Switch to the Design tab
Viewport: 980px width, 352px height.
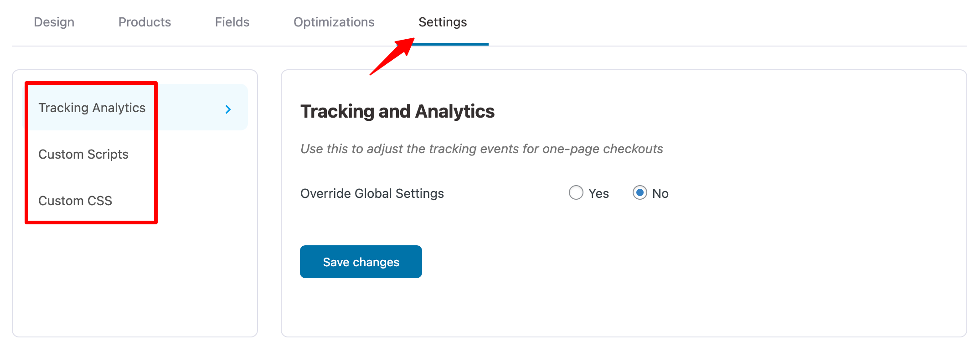(x=54, y=22)
